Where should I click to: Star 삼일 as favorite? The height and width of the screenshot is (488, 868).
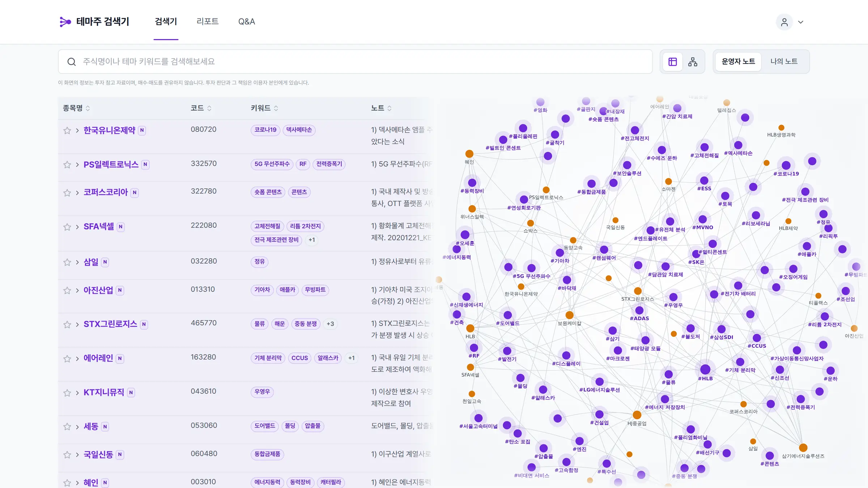pyautogui.click(x=67, y=262)
